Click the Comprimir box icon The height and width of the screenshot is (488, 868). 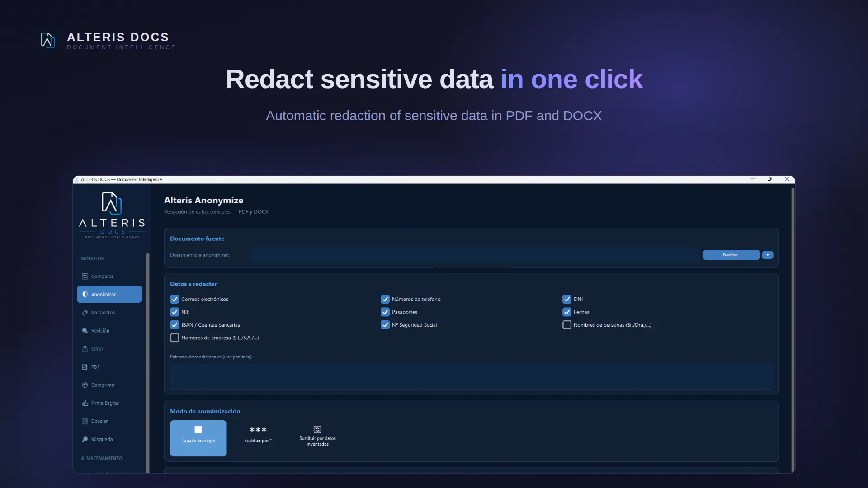click(85, 385)
